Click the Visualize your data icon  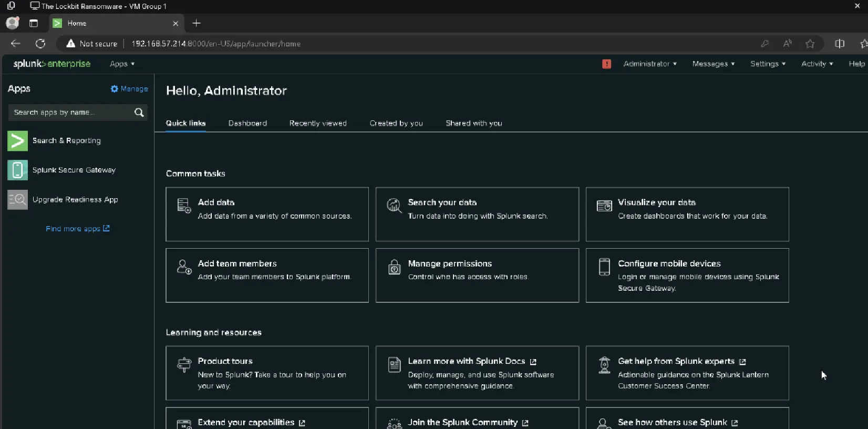pyautogui.click(x=604, y=206)
